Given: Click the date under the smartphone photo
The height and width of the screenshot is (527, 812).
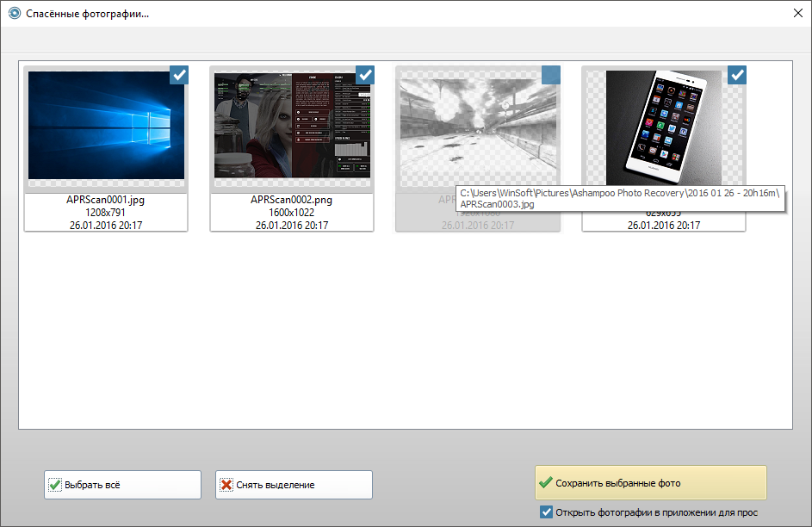Looking at the screenshot, I should (x=664, y=226).
